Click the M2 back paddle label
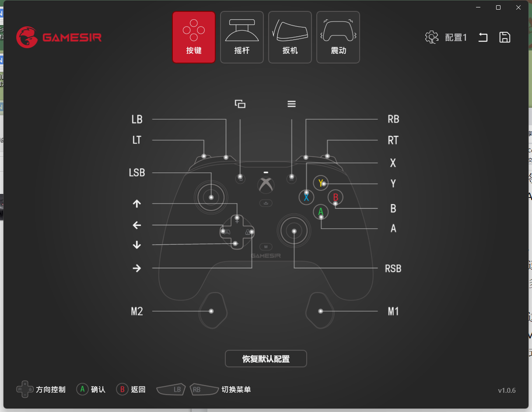 pos(137,311)
